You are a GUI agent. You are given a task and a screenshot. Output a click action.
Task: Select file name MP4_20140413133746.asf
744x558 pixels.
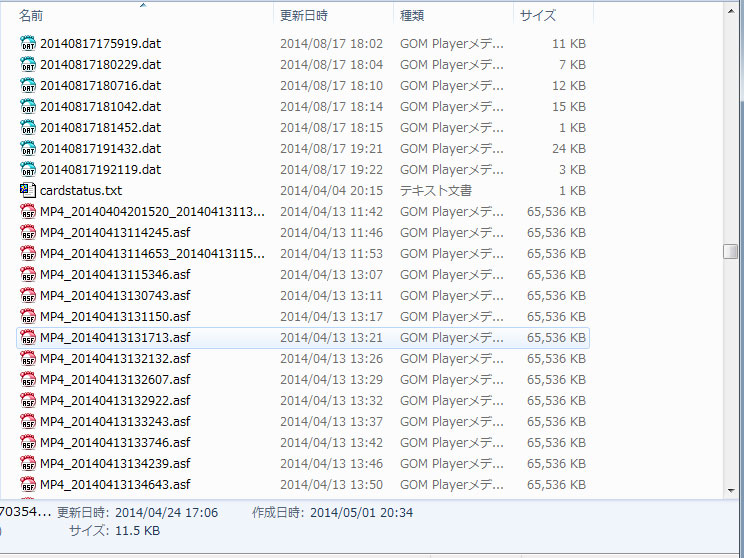pos(115,442)
